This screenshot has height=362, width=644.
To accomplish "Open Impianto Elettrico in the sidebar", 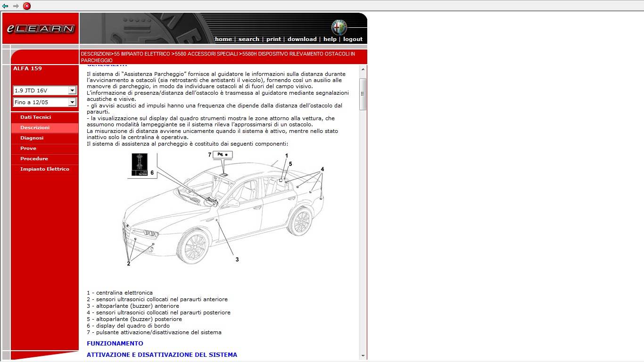I will click(44, 169).
